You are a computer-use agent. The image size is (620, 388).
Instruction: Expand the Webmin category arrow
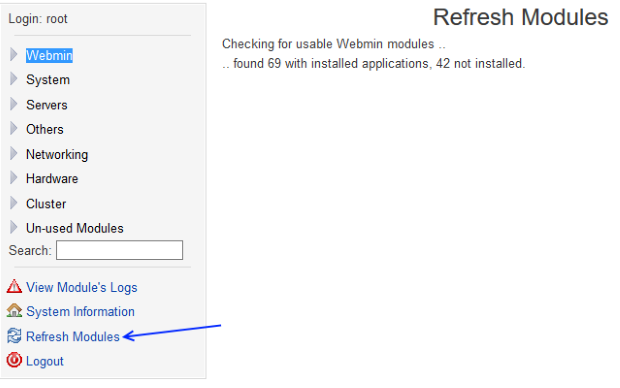coord(14,55)
